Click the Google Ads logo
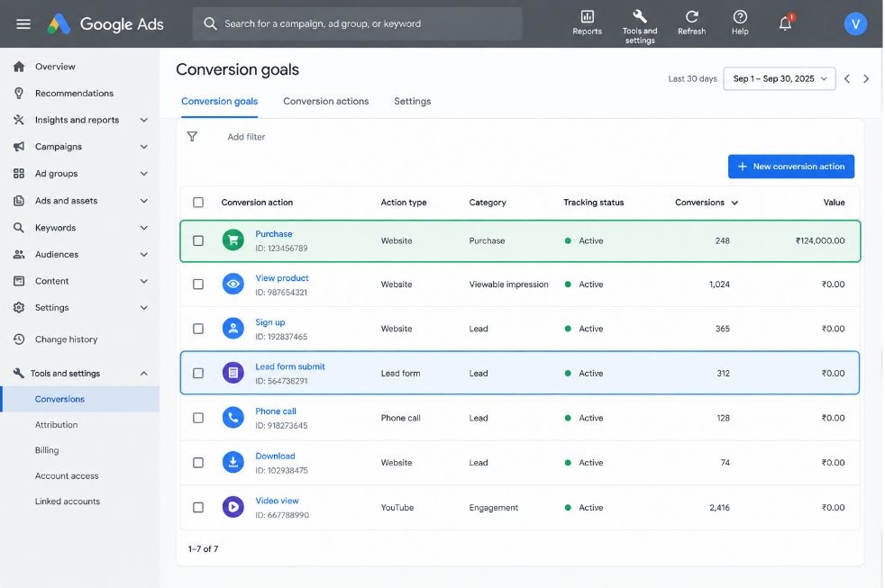 [x=105, y=23]
